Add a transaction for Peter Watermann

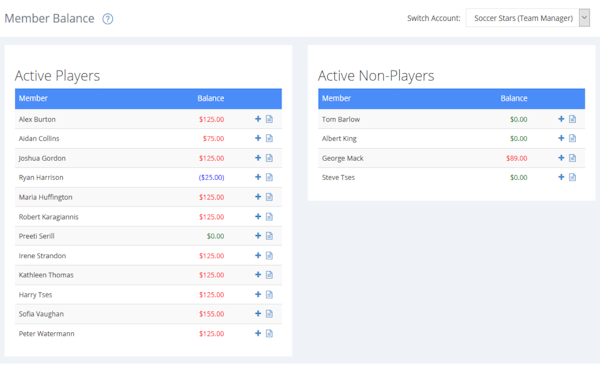tap(258, 334)
